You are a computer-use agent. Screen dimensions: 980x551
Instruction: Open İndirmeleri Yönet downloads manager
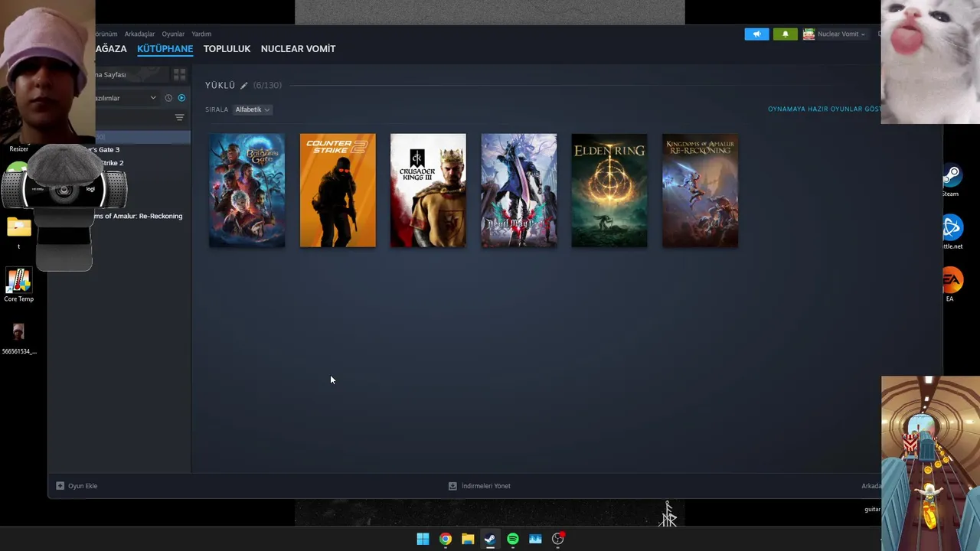(479, 486)
